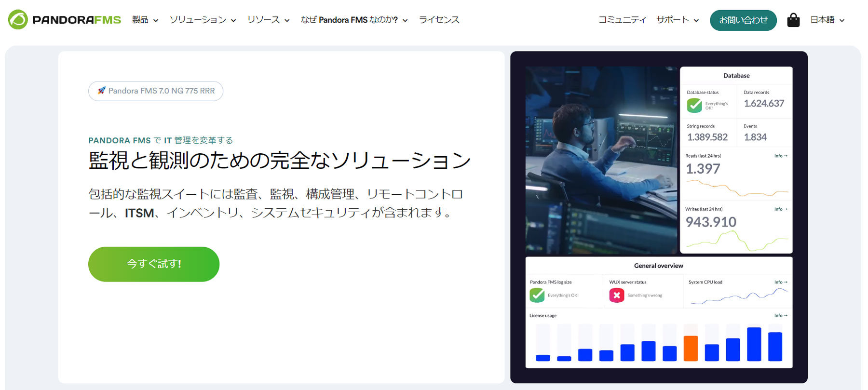Screen dimensions: 868x390
Task: Expand the 製品 menu
Action: point(145,20)
